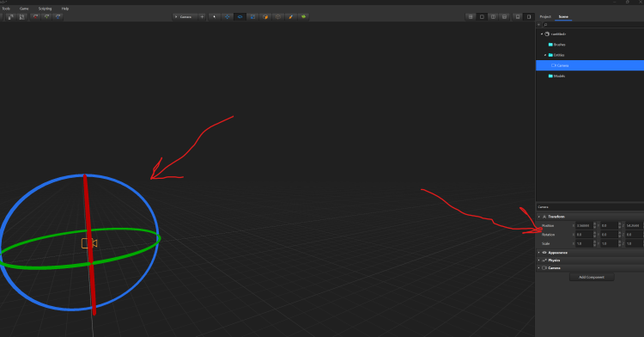Image resolution: width=644 pixels, height=337 pixels.
Task: Switch to the Project tab
Action: pos(545,17)
